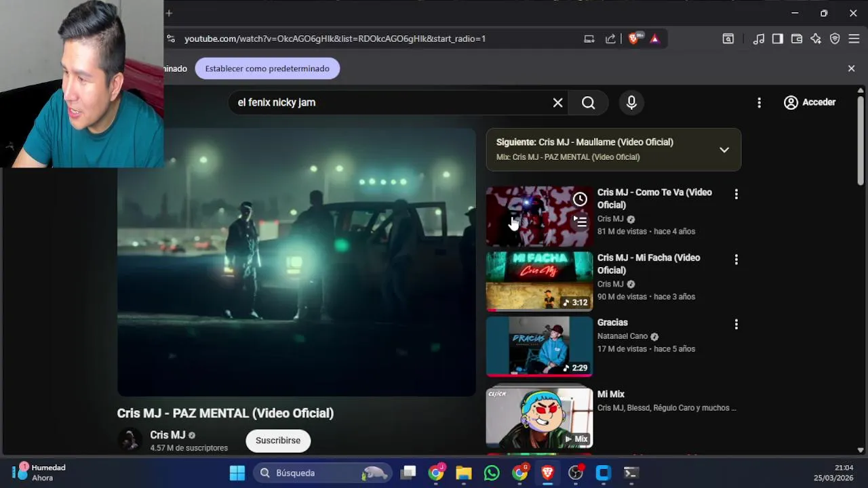Open the Brave playlist music-note icon
Screen dimensions: 868x488
(759, 39)
